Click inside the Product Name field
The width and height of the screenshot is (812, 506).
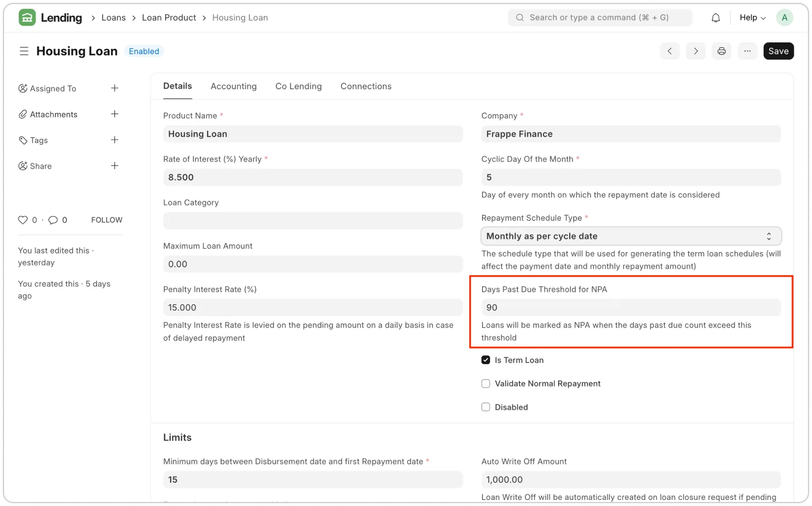(312, 134)
